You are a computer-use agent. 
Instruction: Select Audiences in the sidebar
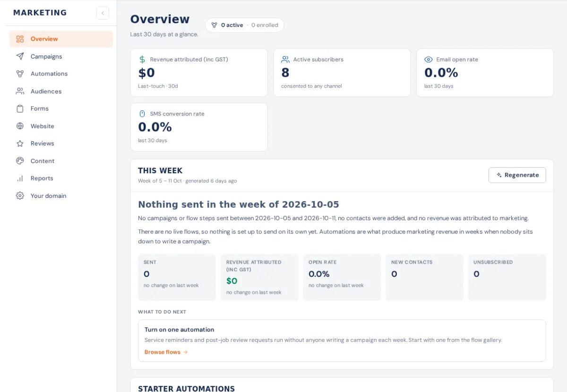pyautogui.click(x=61, y=91)
